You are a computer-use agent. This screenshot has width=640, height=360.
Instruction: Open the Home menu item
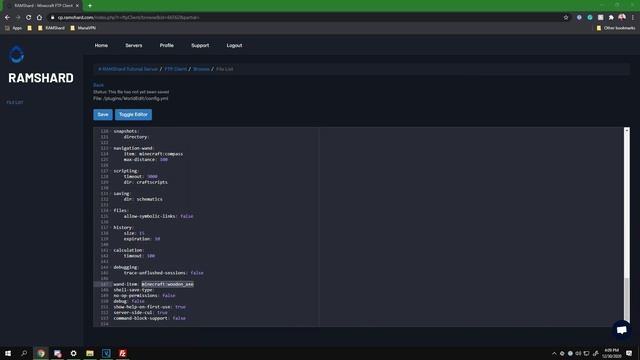tap(101, 45)
